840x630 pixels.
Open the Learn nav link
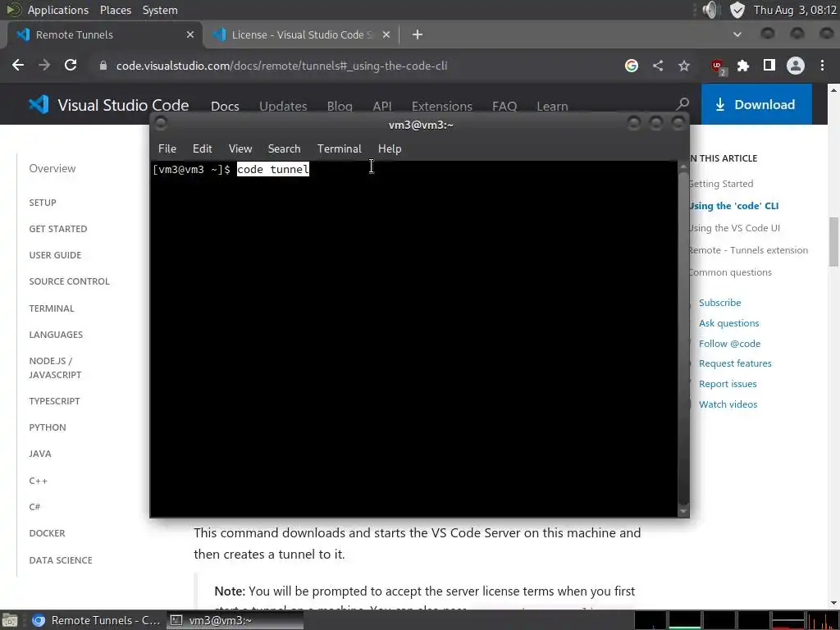coord(552,106)
